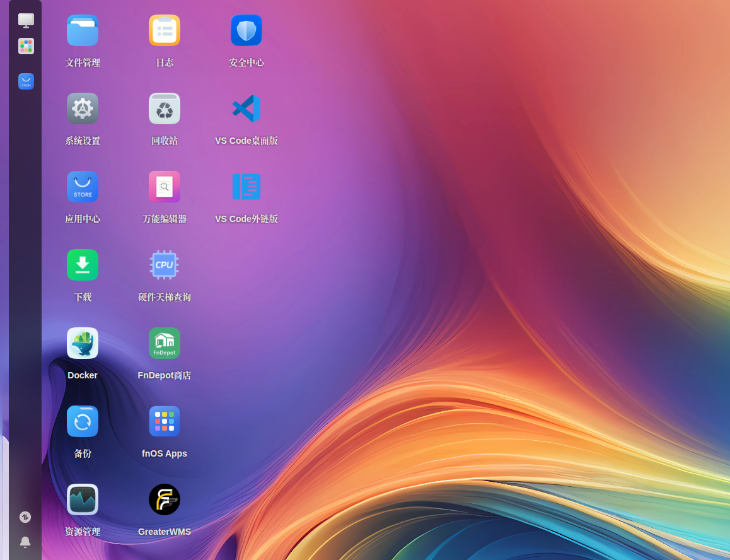Launch 万能编辑器 editor app
Image resolution: width=730 pixels, height=560 pixels.
[165, 187]
